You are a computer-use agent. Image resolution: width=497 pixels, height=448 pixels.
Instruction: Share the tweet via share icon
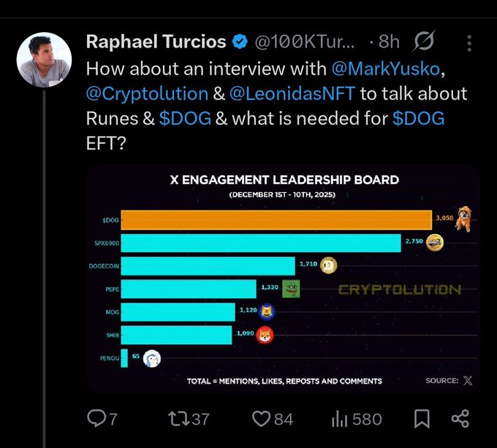pyautogui.click(x=460, y=419)
